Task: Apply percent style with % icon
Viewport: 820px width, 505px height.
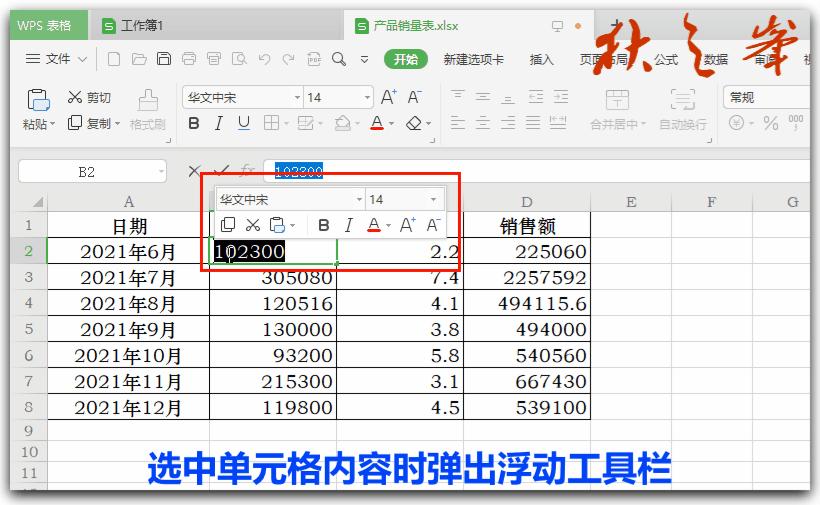Action: point(770,123)
